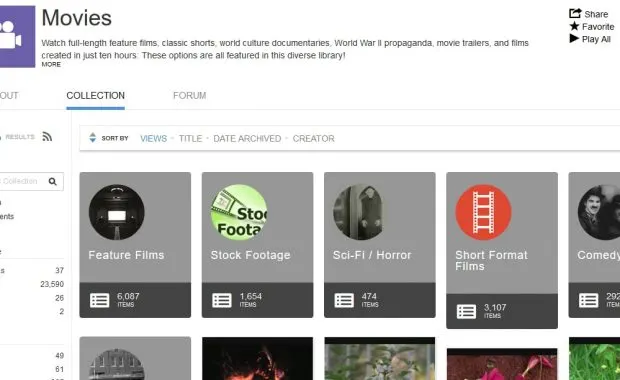Click the Favorite star icon
Screen dimensions: 620x380
tap(574, 26)
